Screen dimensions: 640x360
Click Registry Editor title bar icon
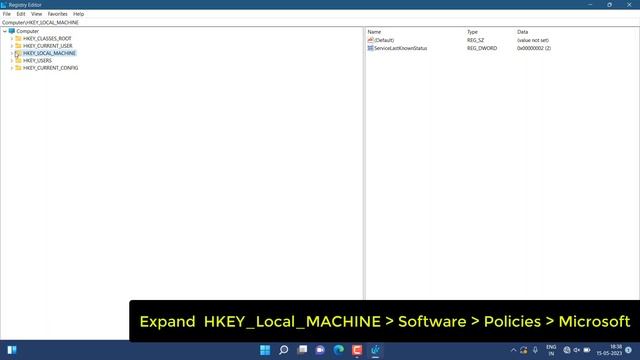coord(4,5)
